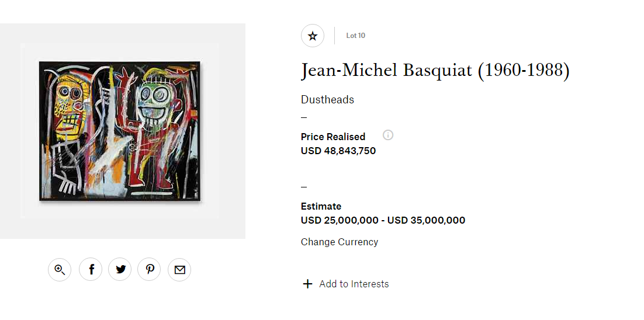Share the lot via the email icon
Screen dimensions: 644x320
click(179, 269)
